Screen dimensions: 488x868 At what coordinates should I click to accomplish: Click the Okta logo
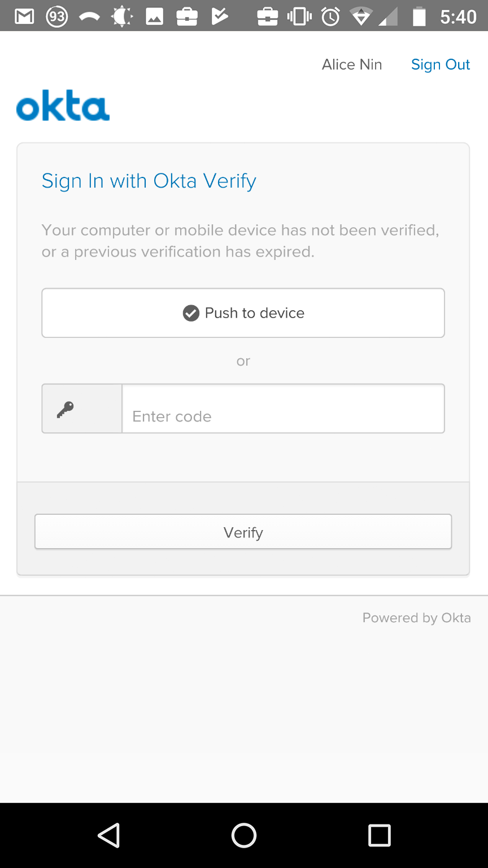pyautogui.click(x=63, y=107)
